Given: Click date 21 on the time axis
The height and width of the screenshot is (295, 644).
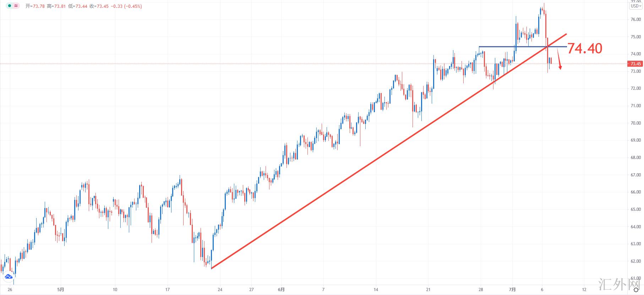Looking at the screenshot, I should point(428,290).
